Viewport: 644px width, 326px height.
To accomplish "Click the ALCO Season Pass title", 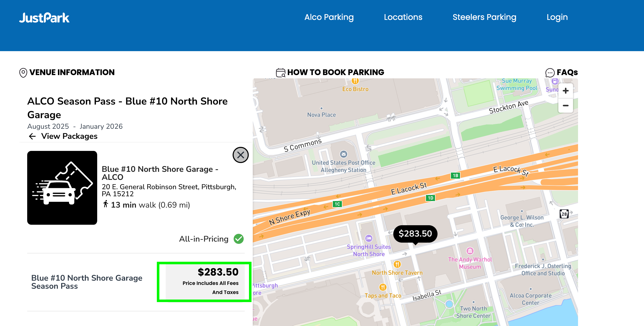I will tap(127, 108).
